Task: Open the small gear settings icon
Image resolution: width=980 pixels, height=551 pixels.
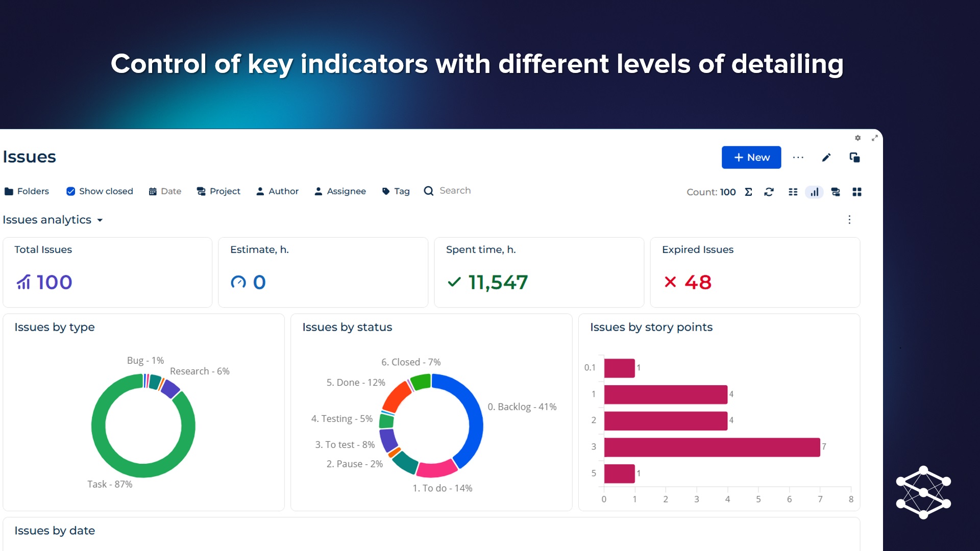Action: pyautogui.click(x=857, y=138)
